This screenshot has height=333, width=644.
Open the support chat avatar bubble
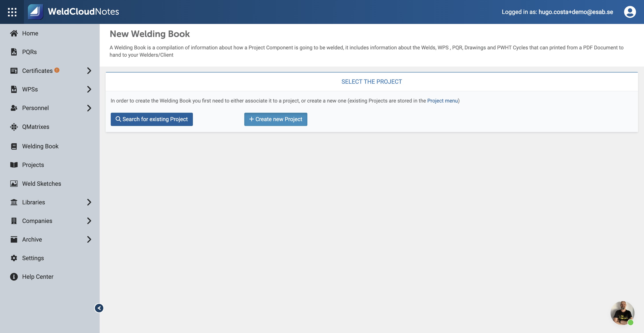pyautogui.click(x=622, y=313)
